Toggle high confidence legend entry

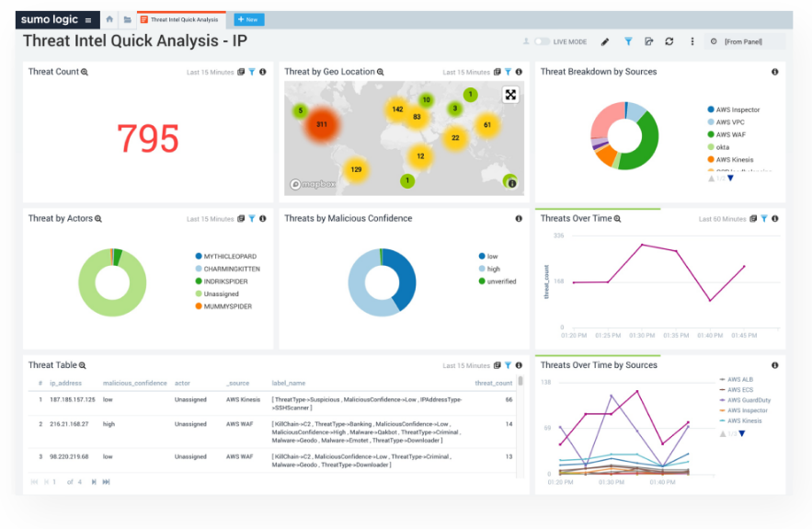point(489,269)
